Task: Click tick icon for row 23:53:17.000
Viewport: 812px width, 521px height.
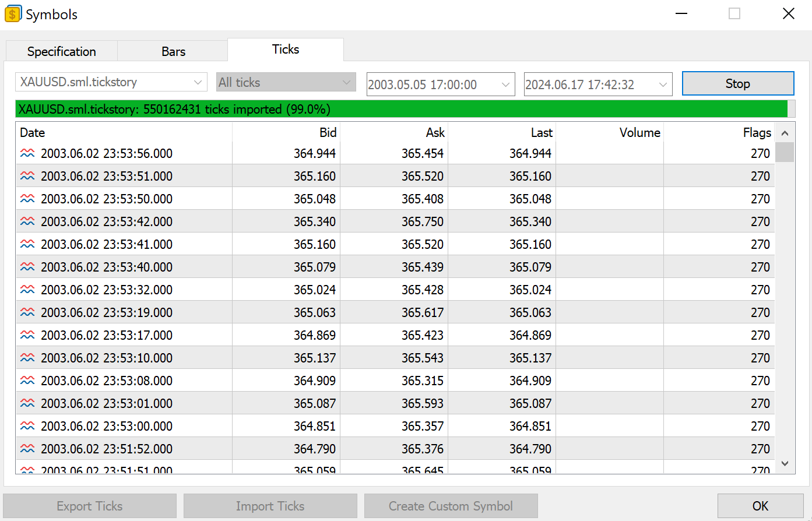Action: (x=27, y=335)
